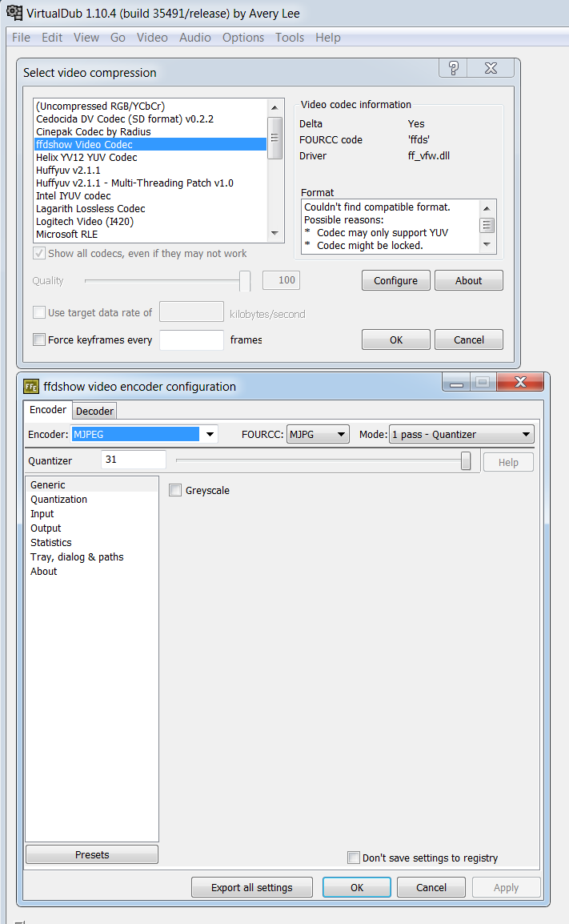
Task: Click the About button for codec
Action: (x=469, y=280)
